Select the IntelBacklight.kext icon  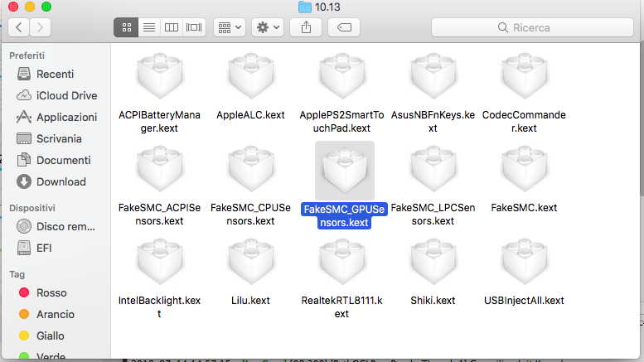[160, 262]
